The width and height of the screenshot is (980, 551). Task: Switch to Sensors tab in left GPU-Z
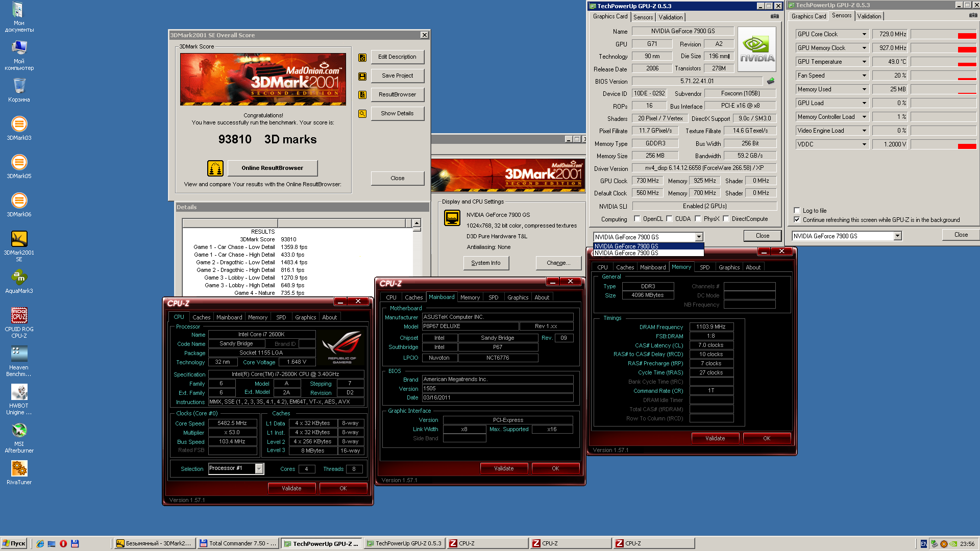tap(643, 17)
